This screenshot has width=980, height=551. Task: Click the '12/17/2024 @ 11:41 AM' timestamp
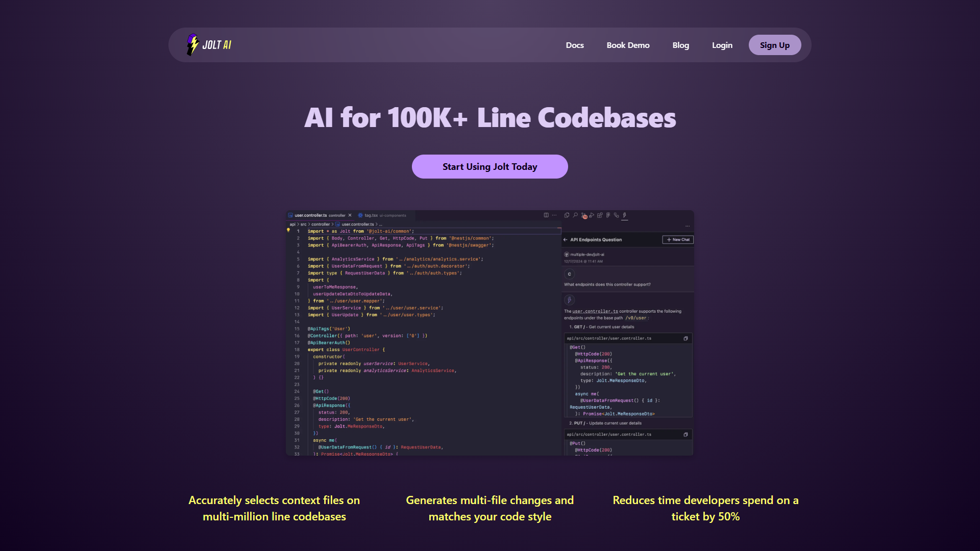(x=583, y=262)
